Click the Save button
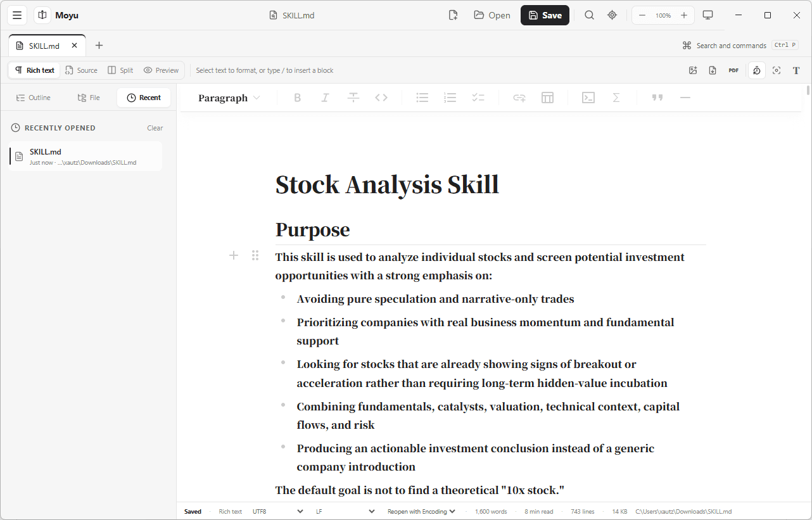Image resolution: width=812 pixels, height=520 pixels. tap(545, 15)
